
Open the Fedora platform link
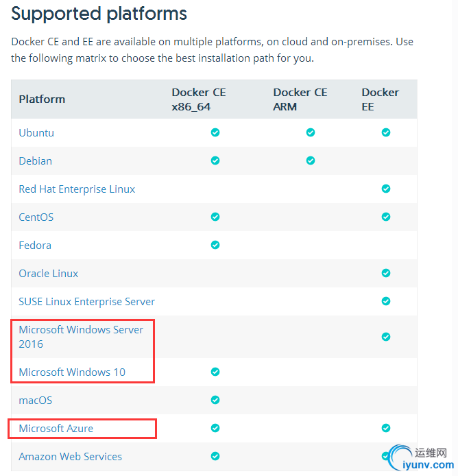tap(35, 246)
